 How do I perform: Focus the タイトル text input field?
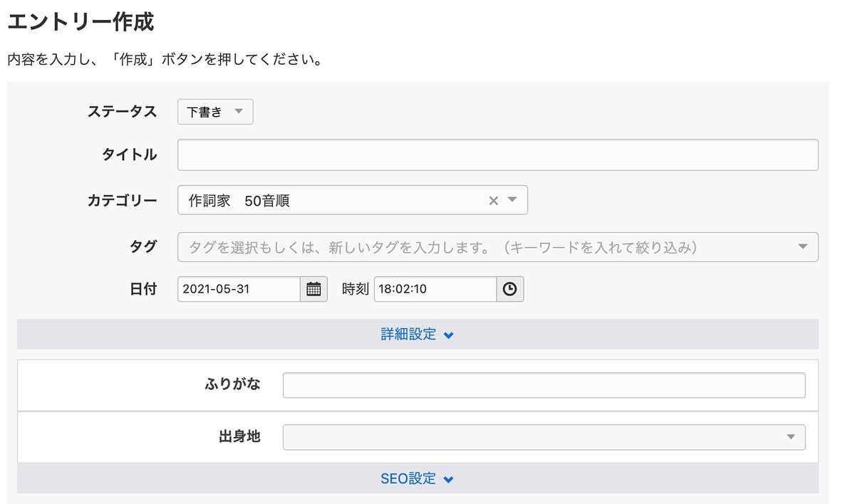(497, 155)
